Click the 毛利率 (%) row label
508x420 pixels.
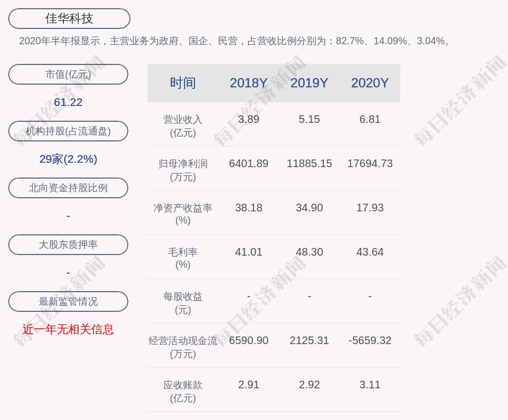pos(183,258)
